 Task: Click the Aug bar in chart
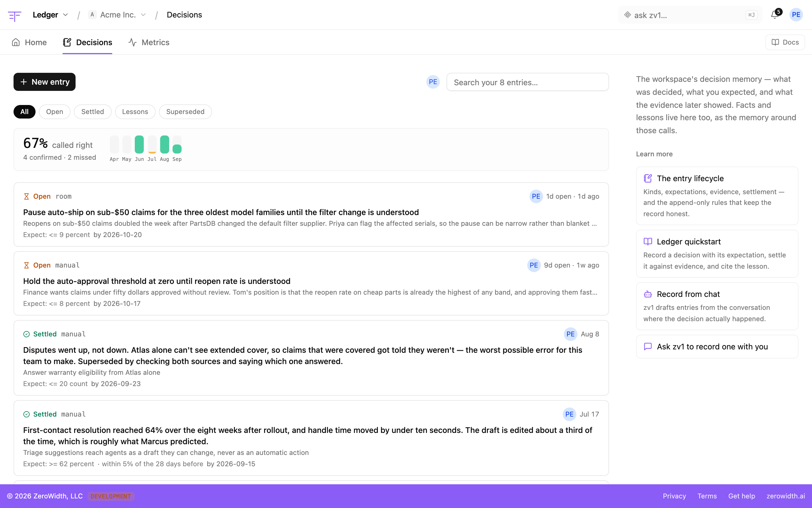(164, 144)
